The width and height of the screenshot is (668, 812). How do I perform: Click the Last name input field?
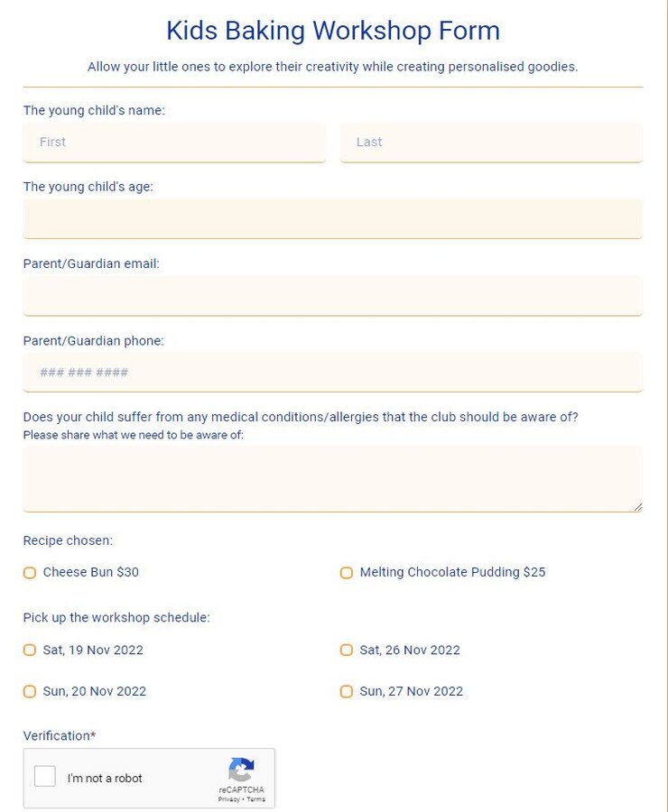491,142
